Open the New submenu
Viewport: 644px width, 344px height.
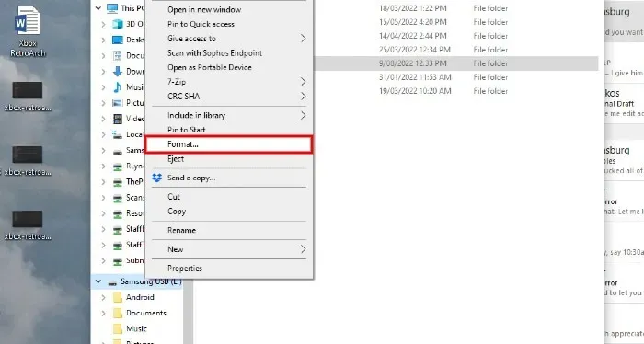click(x=229, y=249)
